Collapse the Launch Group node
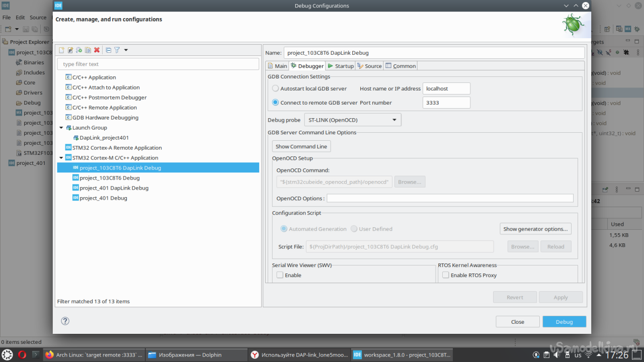The height and width of the screenshot is (362, 644). point(61,128)
